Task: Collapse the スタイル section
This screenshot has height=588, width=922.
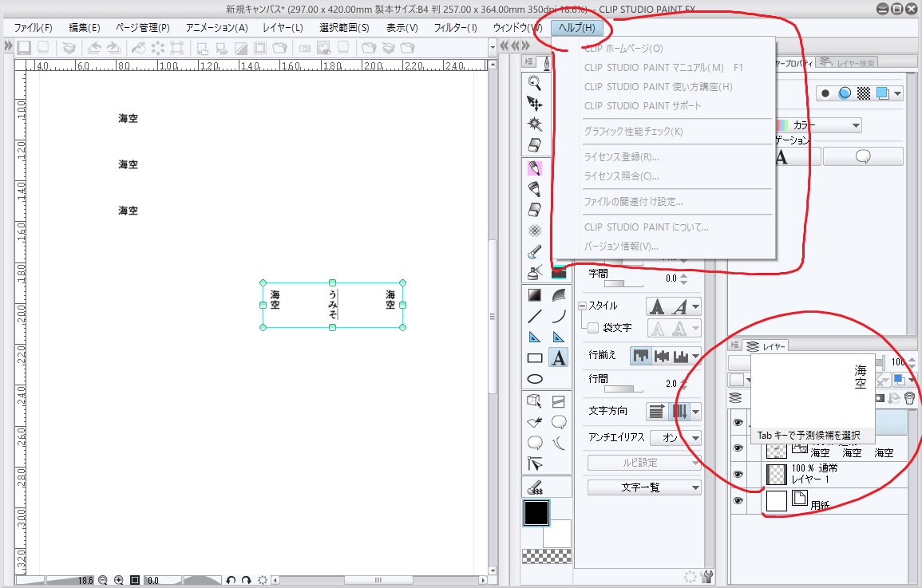Action: tap(583, 306)
